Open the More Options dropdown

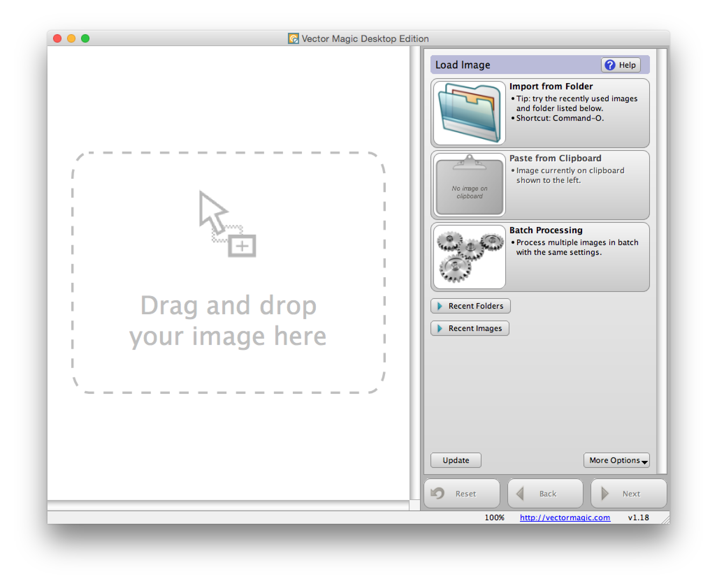[616, 460]
